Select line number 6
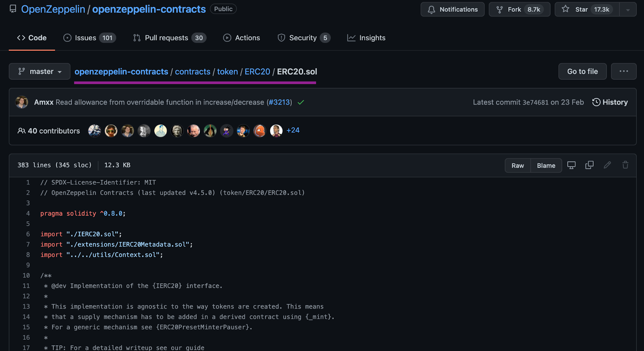Viewport: 644px width, 351px height. 28,234
